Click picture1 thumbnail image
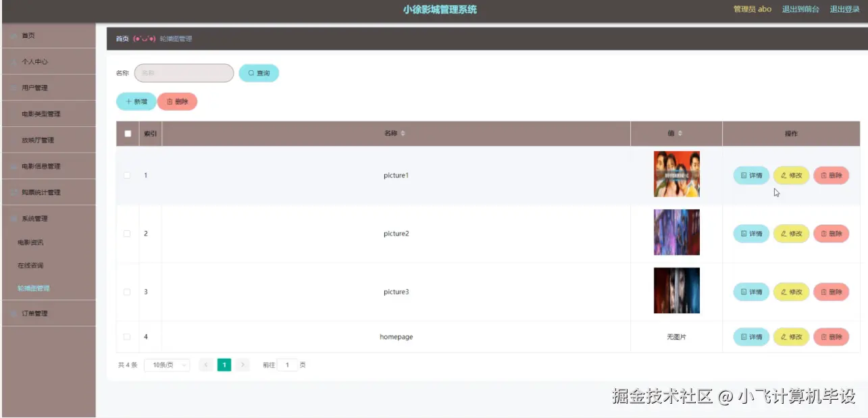 (x=677, y=174)
